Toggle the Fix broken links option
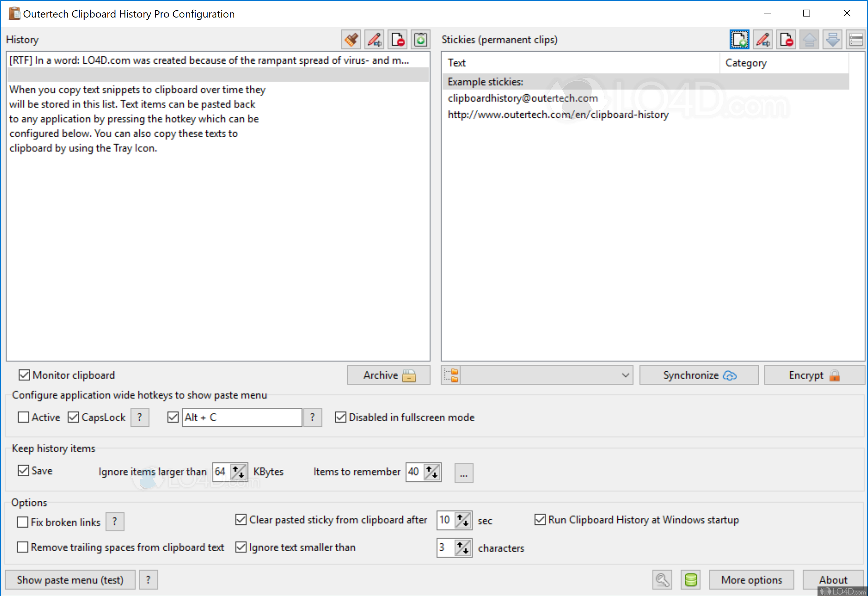Viewport: 868px width, 596px height. point(23,522)
